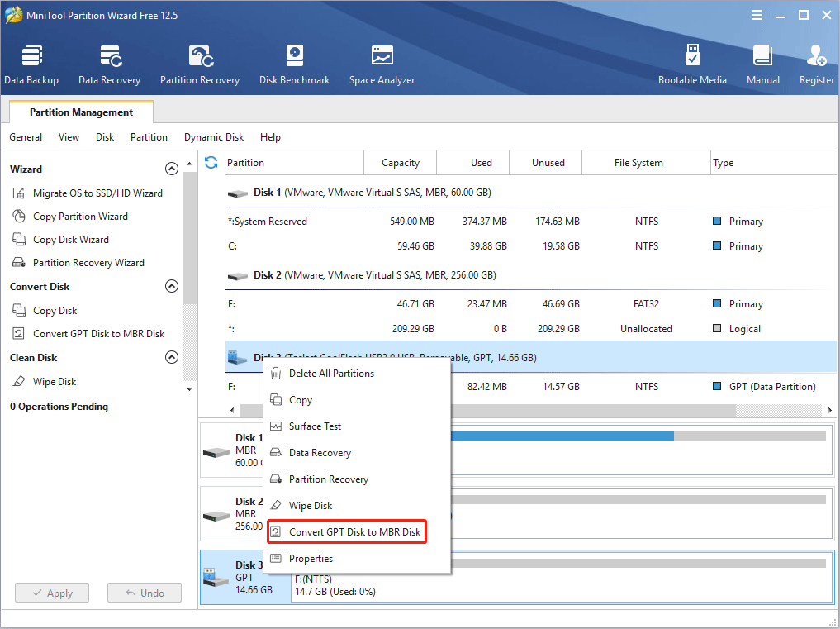Open the General menu

click(26, 137)
